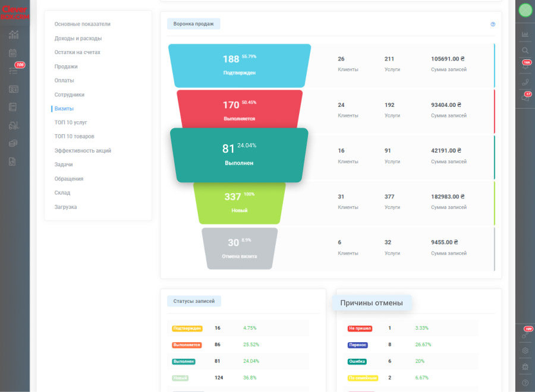Open the calendar icon in left sidebar
535x392 pixels.
coord(12,53)
